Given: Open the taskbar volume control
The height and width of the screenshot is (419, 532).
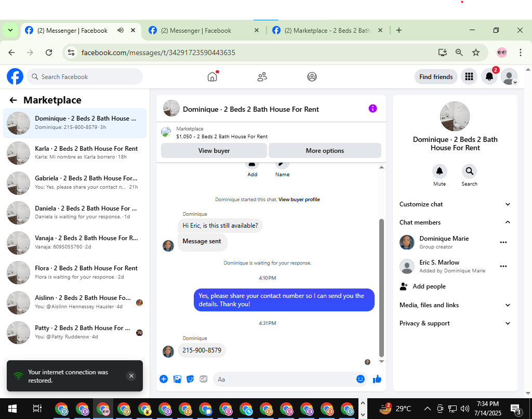Looking at the screenshot, I should pyautogui.click(x=465, y=409).
